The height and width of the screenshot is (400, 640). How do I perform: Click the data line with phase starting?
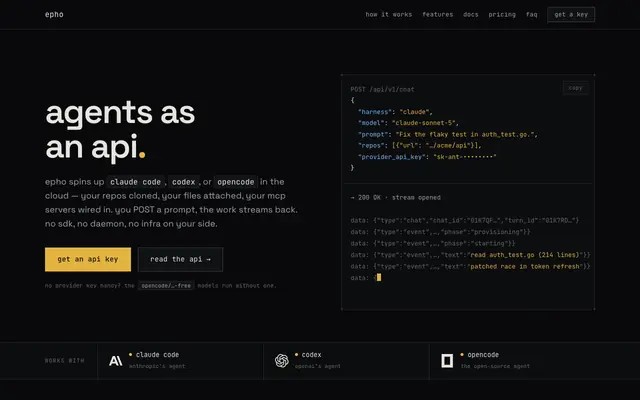[x=433, y=243]
